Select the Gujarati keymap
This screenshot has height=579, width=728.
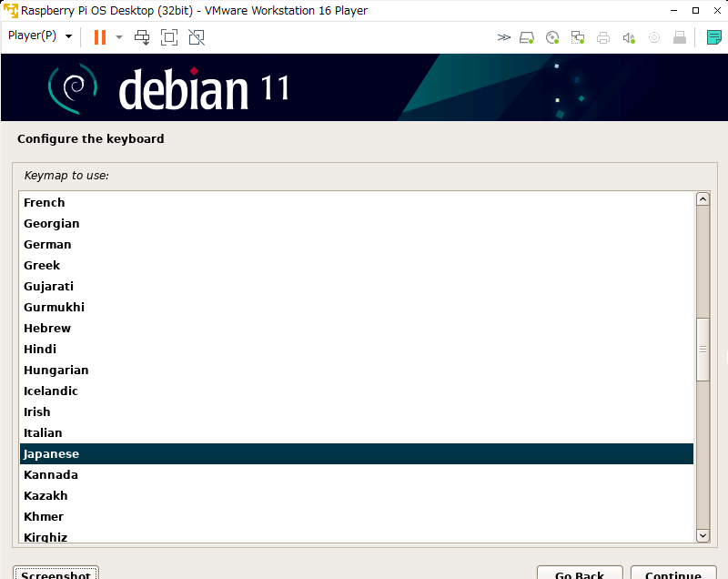357,286
